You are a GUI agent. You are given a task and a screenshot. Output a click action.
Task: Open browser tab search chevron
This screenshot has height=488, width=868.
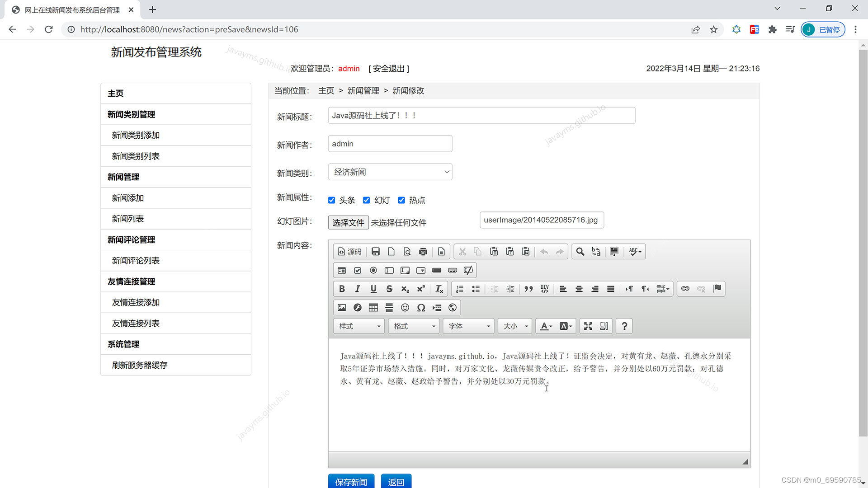pyautogui.click(x=777, y=9)
